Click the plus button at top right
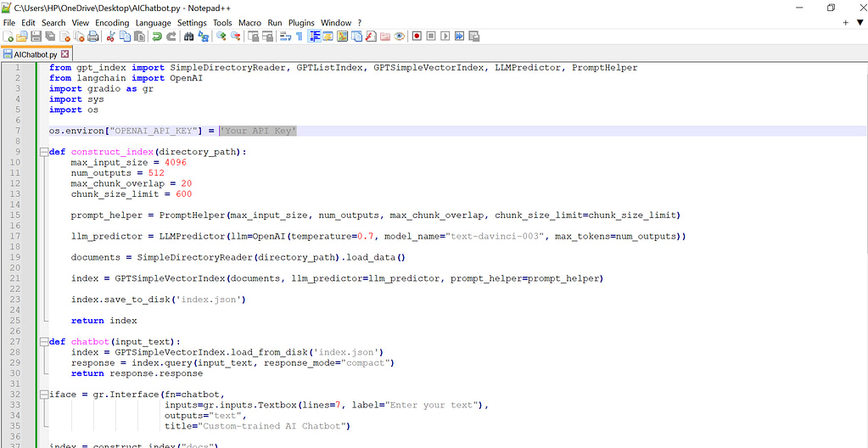This screenshot has height=448, width=868. click(x=845, y=23)
